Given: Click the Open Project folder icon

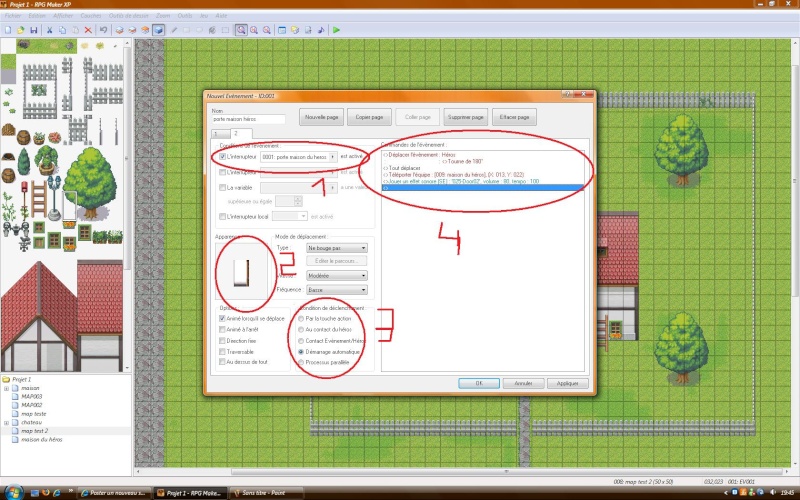Looking at the screenshot, I should pos(20,30).
